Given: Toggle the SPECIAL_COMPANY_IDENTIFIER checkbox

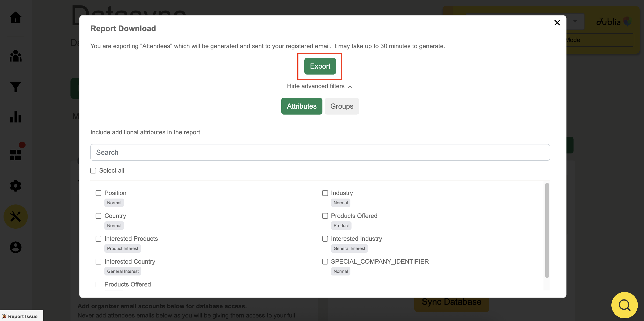Looking at the screenshot, I should tap(325, 261).
